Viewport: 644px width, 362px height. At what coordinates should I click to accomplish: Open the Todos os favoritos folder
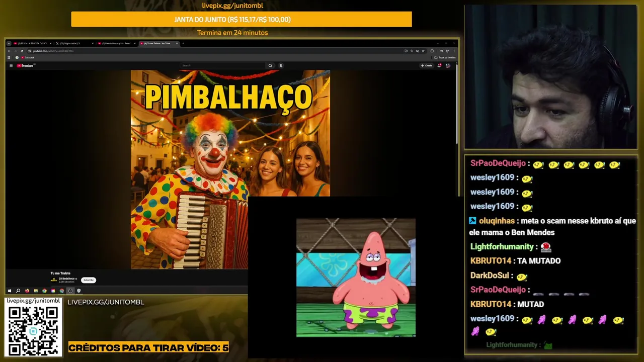tap(445, 57)
